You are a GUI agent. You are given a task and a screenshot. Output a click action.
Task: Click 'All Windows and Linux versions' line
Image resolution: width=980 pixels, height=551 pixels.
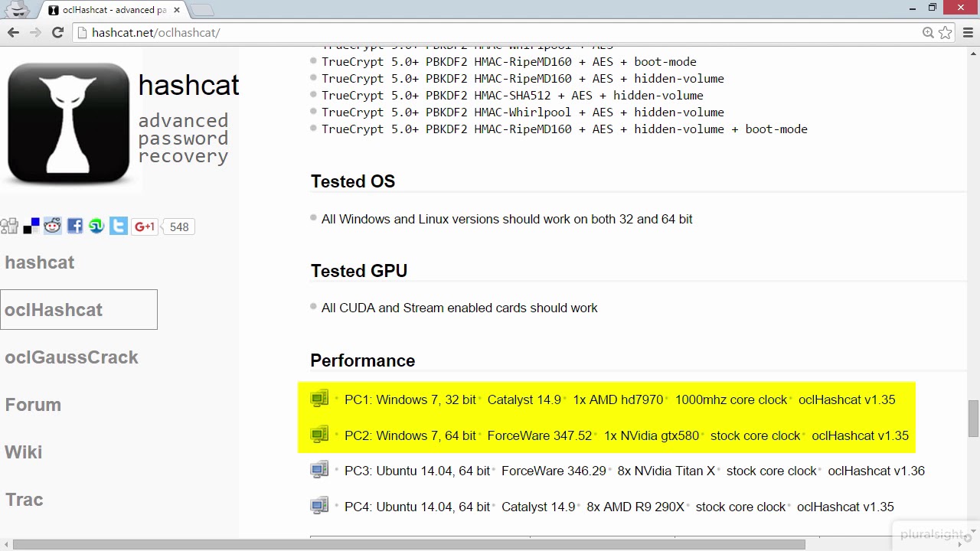(507, 219)
